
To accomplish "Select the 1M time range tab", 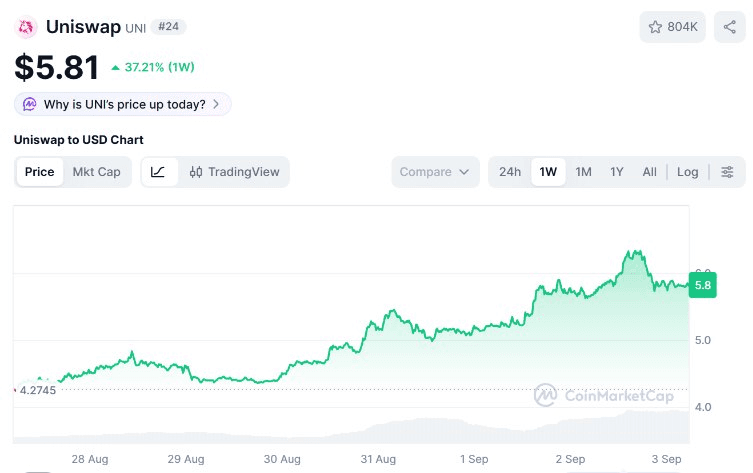I will click(583, 172).
